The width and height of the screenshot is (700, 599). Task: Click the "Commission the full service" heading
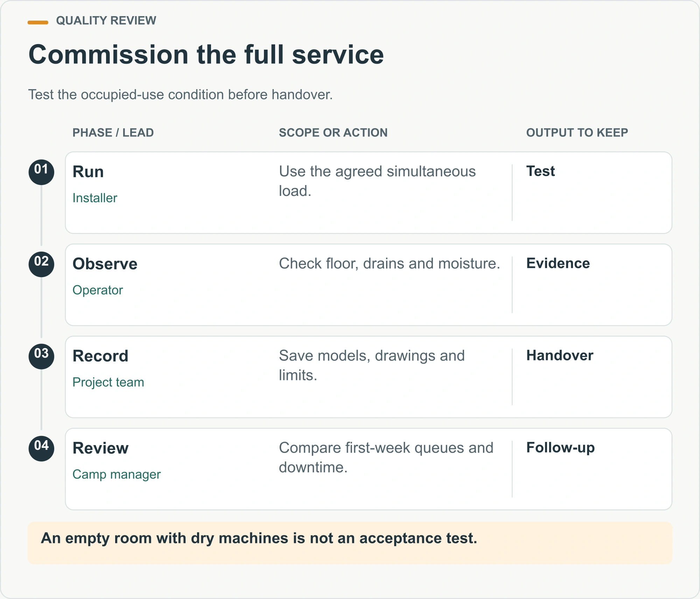206,55
